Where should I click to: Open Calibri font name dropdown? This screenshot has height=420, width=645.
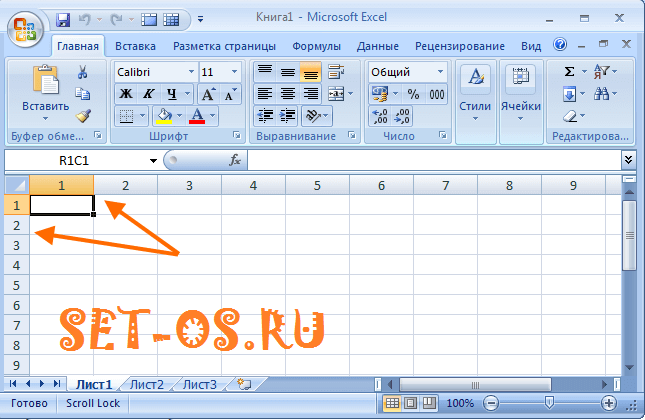coord(191,72)
